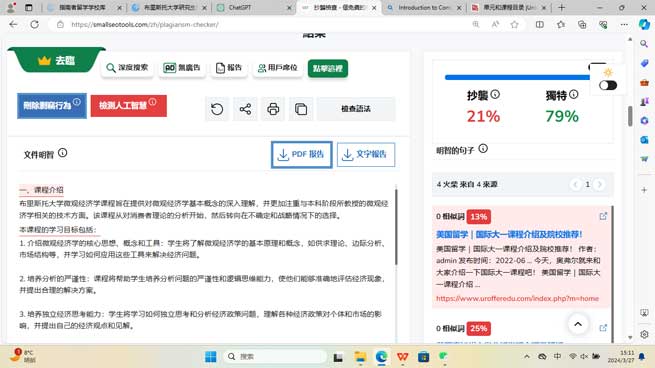The width and height of the screenshot is (655, 368).
Task: Switch to the ChatGPT browser tab
Action: 254,8
